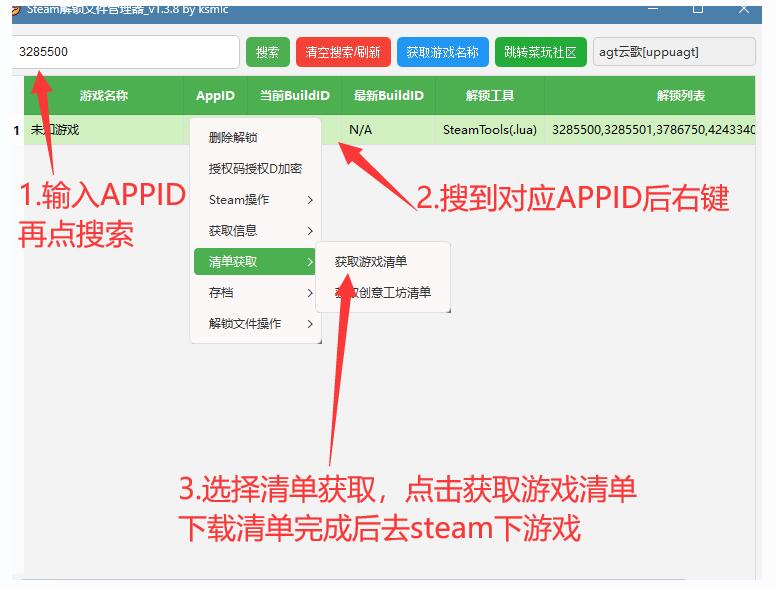The image size is (776, 590).
Task: Click the blue 获取游戏名称 button
Action: coord(442,52)
